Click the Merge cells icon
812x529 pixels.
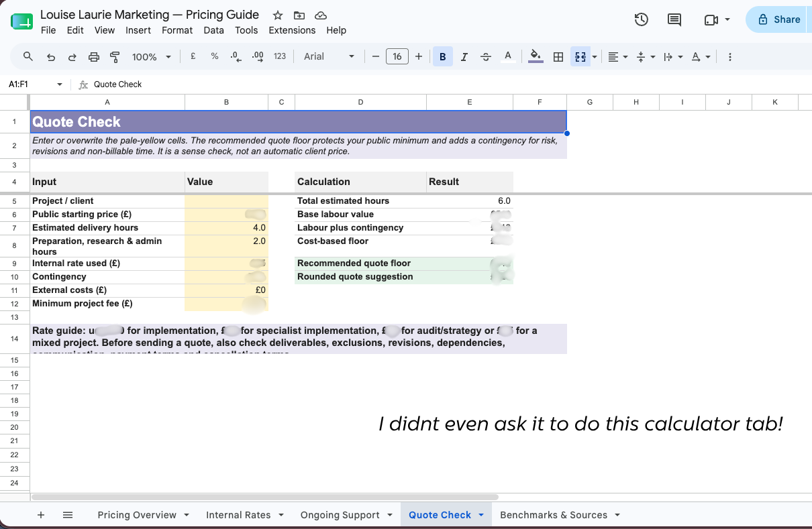[x=580, y=57]
